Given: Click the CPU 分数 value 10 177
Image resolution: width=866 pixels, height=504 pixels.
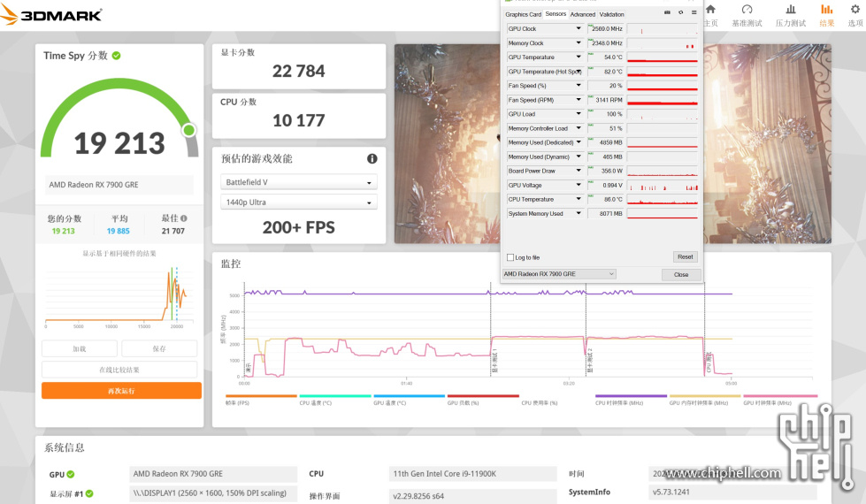Looking at the screenshot, I should (299, 120).
